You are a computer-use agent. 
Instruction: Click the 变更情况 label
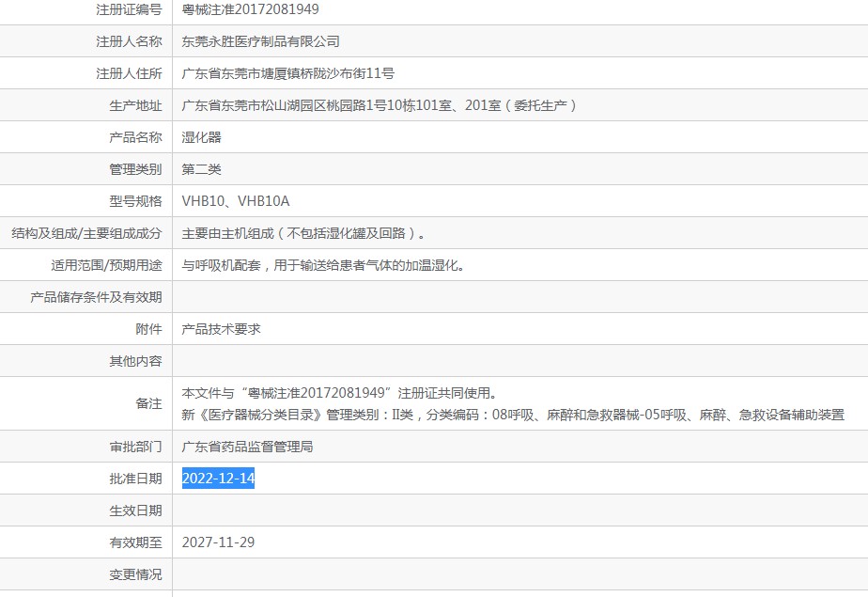pos(135,574)
